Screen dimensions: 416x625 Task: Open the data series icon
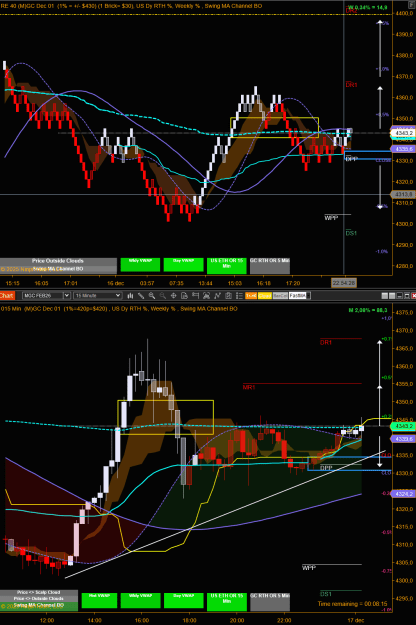(x=206, y=295)
